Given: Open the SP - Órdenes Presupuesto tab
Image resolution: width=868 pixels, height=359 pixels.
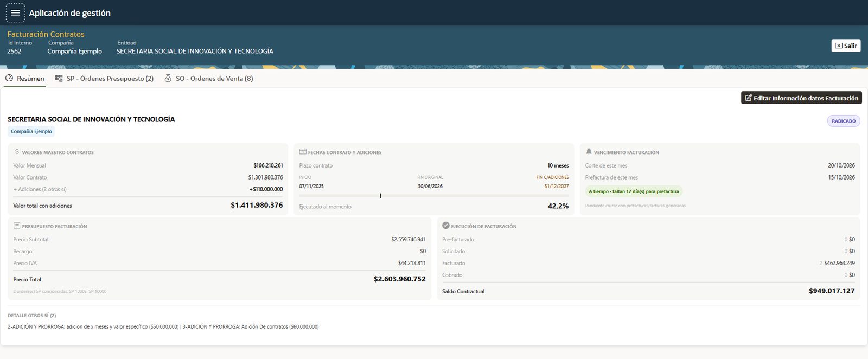Looking at the screenshot, I should 104,79.
